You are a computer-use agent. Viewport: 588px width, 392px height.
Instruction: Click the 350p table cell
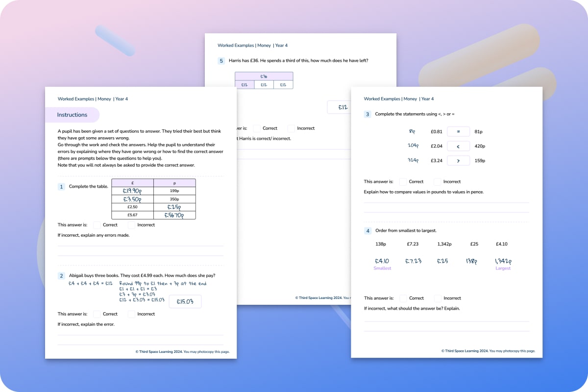(x=174, y=199)
